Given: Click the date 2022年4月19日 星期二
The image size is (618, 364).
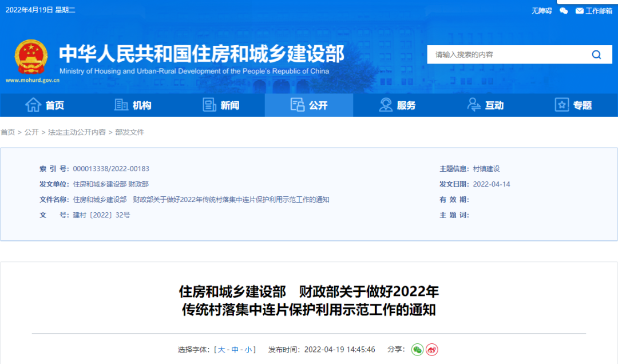Looking at the screenshot, I should [40, 10].
